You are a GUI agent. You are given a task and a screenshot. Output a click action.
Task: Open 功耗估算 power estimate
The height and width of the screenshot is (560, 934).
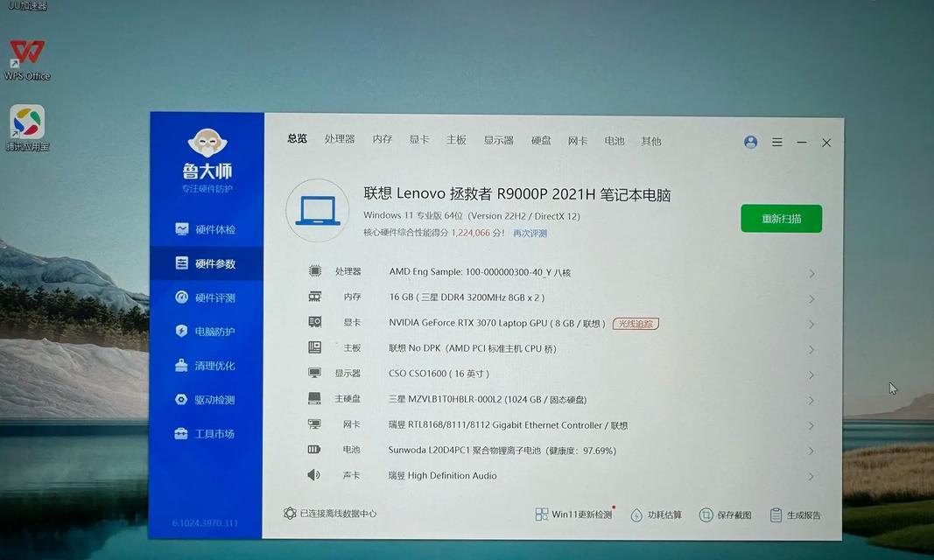(x=656, y=514)
